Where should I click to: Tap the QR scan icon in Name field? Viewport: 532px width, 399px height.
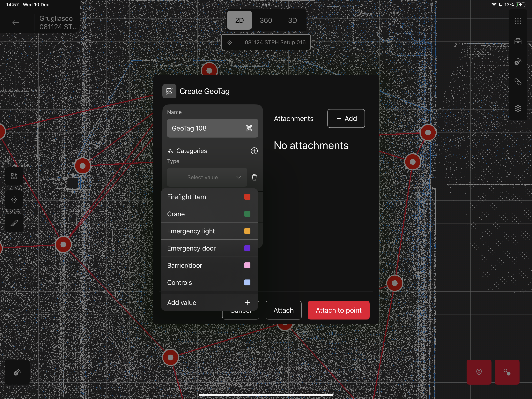click(x=249, y=128)
